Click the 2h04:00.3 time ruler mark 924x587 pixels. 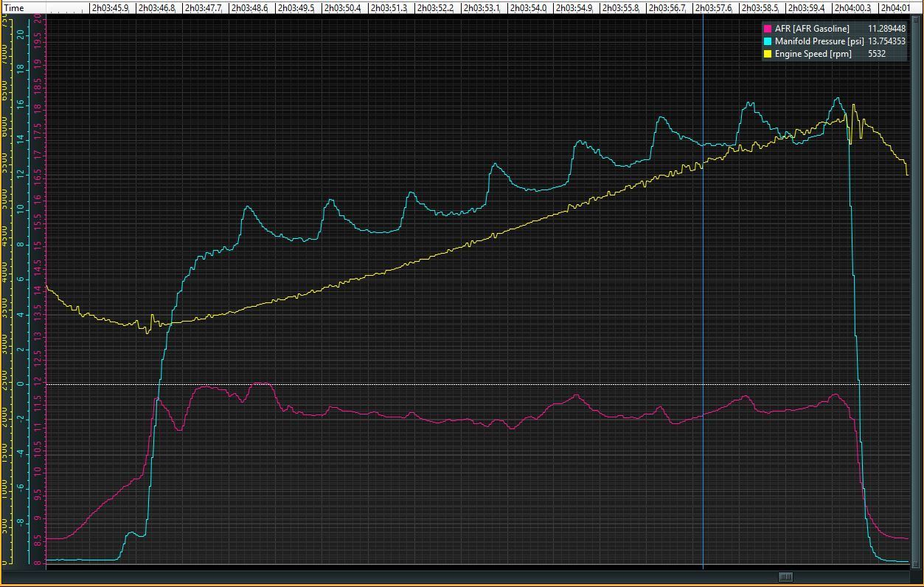[x=852, y=8]
